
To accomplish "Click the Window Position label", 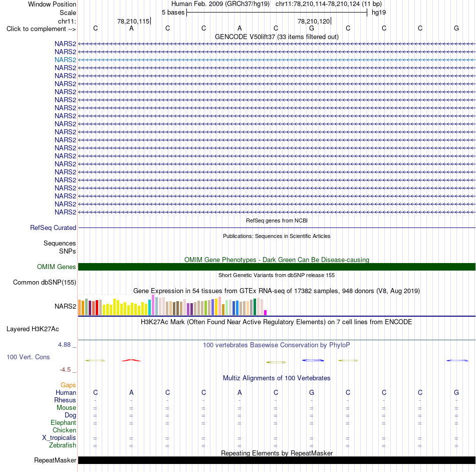I will tap(52, 4).
